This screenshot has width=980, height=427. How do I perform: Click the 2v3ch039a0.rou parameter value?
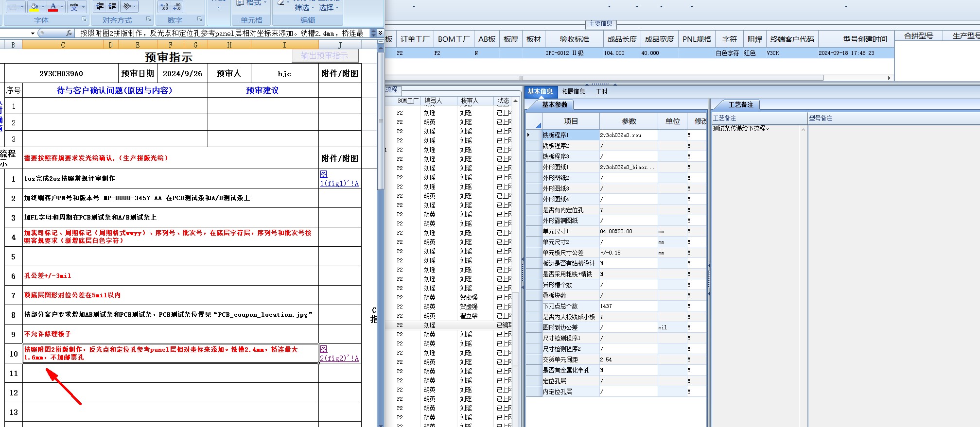(629, 135)
